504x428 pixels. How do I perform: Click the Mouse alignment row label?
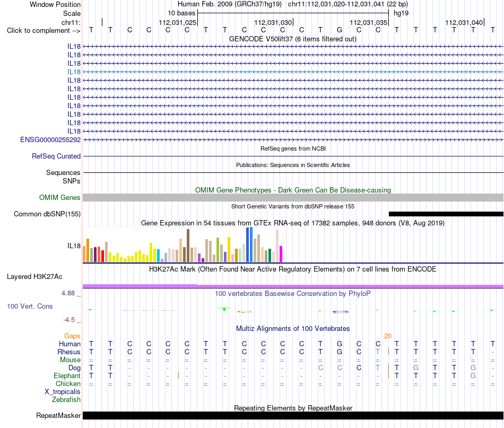(70, 360)
